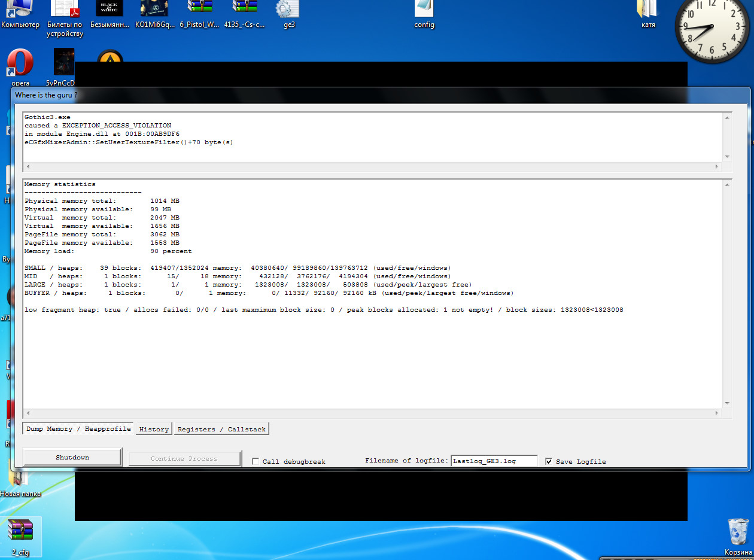754x560 pixels.
Task: Click the "MID / heaps" row
Action: tap(238, 276)
